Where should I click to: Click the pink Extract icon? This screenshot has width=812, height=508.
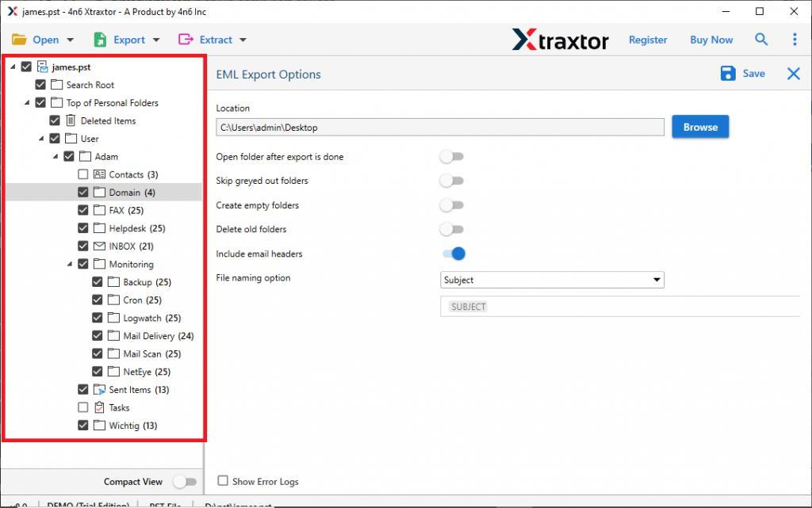tap(186, 39)
